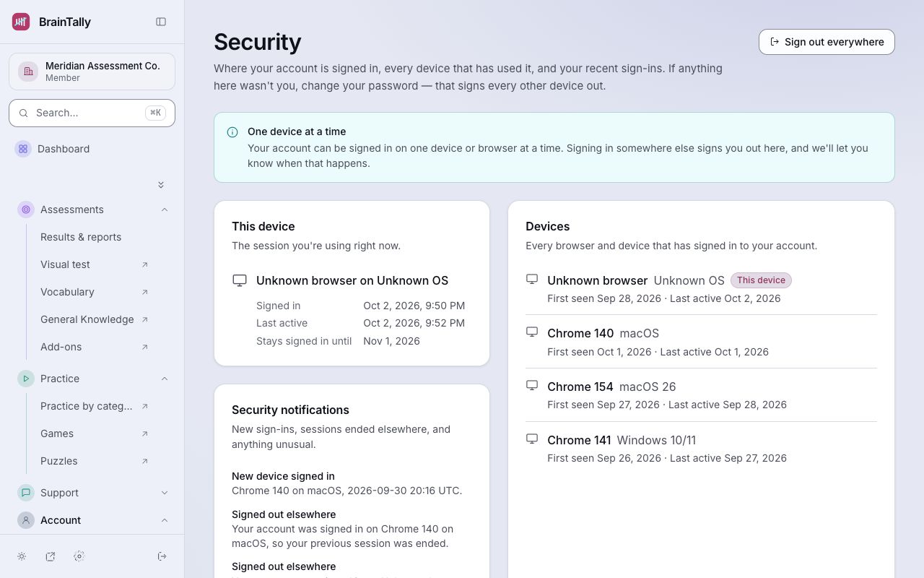Collapse the sidebar using the panel icon
This screenshot has width=924, height=578.
coord(161,22)
